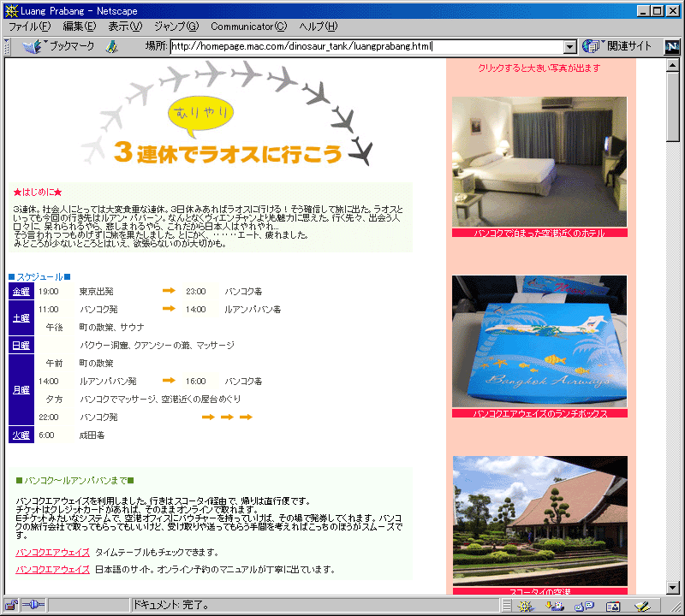Open Navigator from the component bar
The image size is (685, 616).
click(526, 606)
